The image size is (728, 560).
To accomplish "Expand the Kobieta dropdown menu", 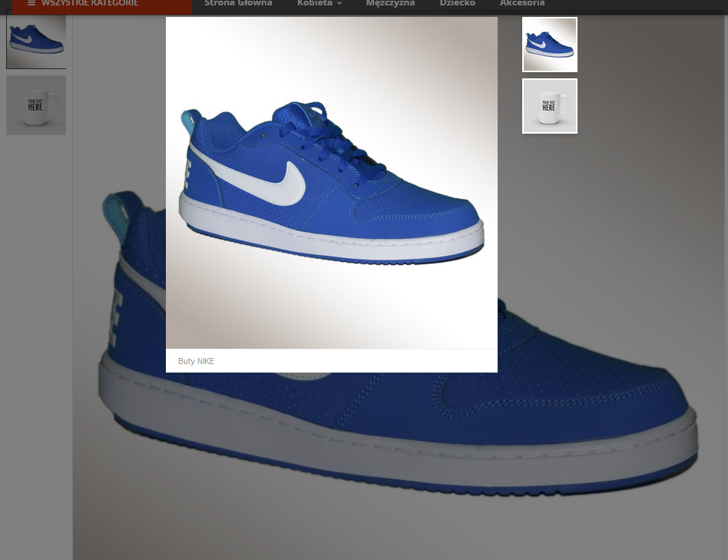I will click(x=319, y=3).
